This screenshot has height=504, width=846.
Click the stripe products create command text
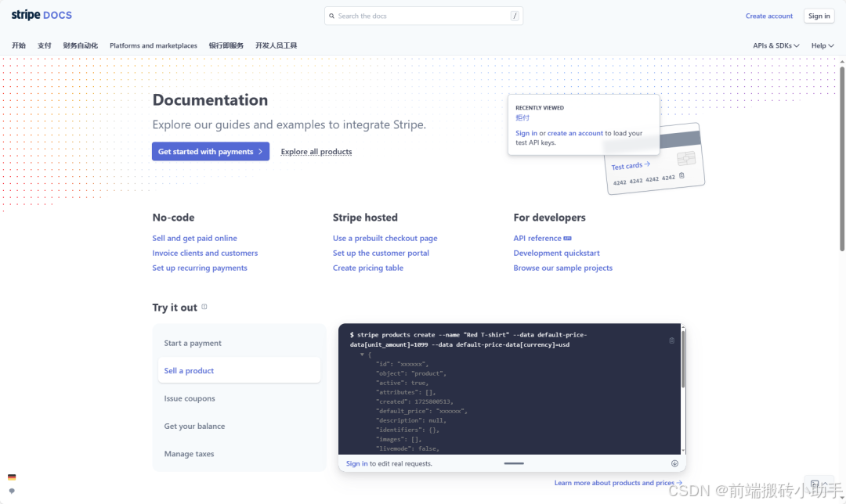coord(468,340)
